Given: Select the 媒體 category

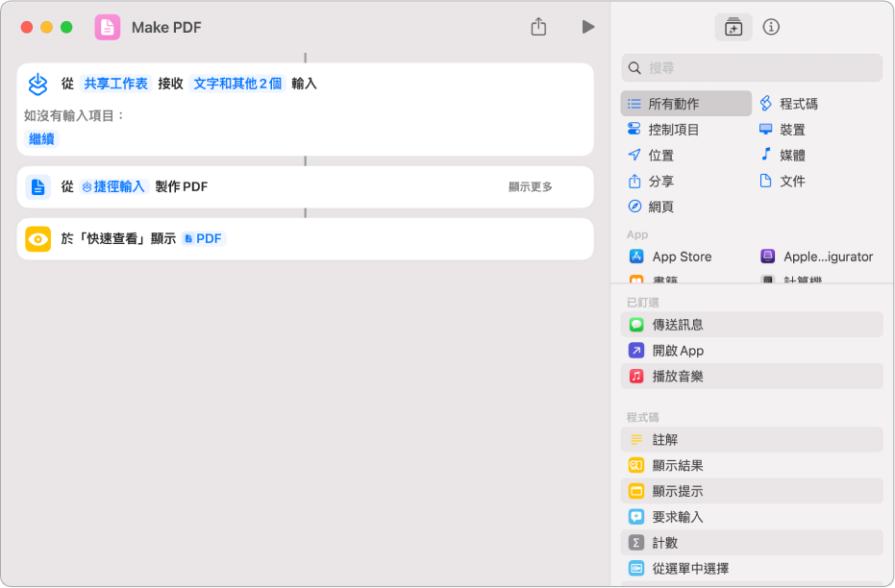Looking at the screenshot, I should (x=783, y=155).
